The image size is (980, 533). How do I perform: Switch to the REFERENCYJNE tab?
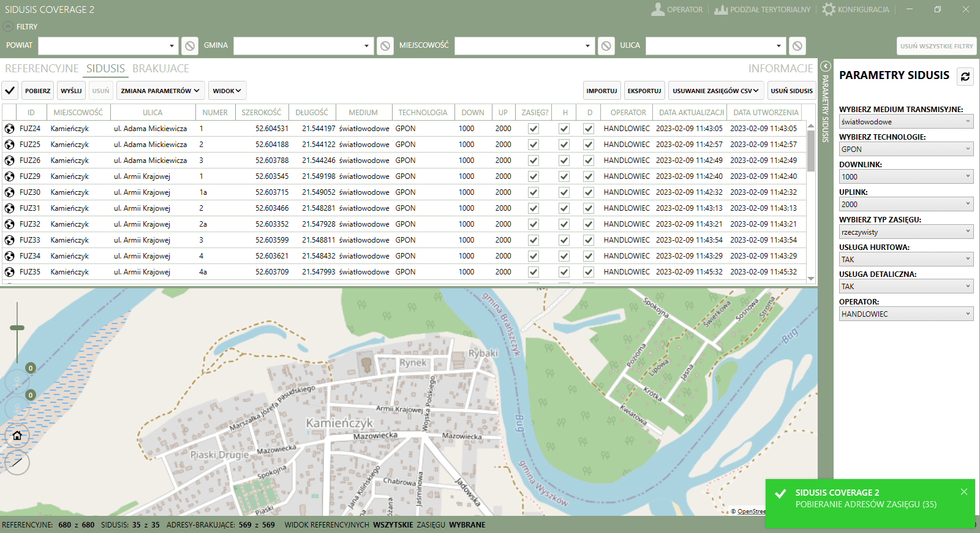(x=42, y=69)
